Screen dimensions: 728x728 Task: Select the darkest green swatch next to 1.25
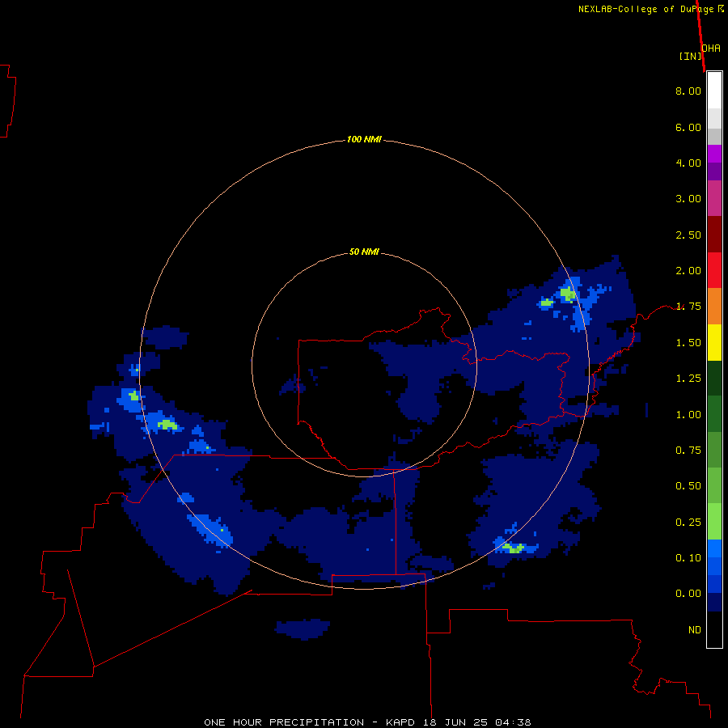coord(714,378)
